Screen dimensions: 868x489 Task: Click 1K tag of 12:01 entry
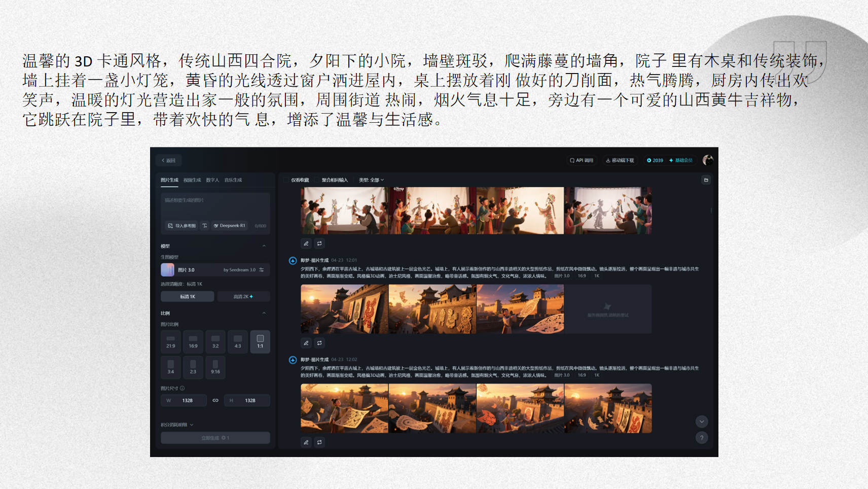pyautogui.click(x=597, y=276)
